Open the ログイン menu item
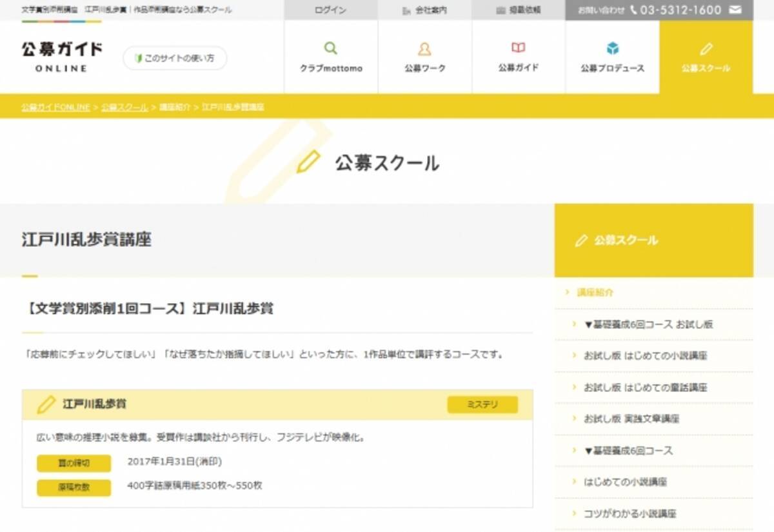 330,10
